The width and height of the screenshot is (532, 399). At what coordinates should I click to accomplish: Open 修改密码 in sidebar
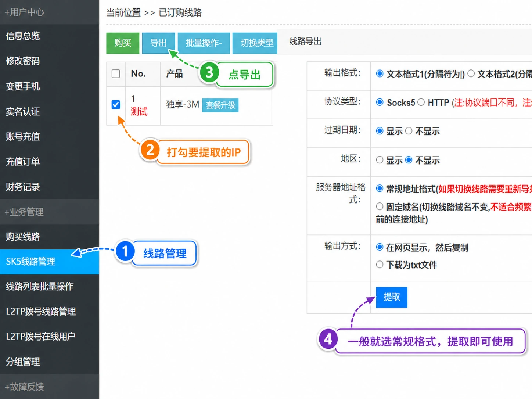[49, 61]
